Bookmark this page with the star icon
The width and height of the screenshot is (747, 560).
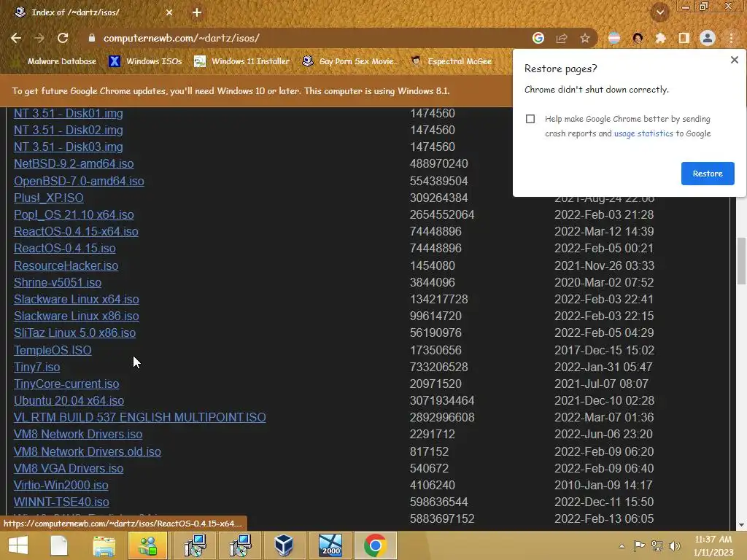point(585,38)
